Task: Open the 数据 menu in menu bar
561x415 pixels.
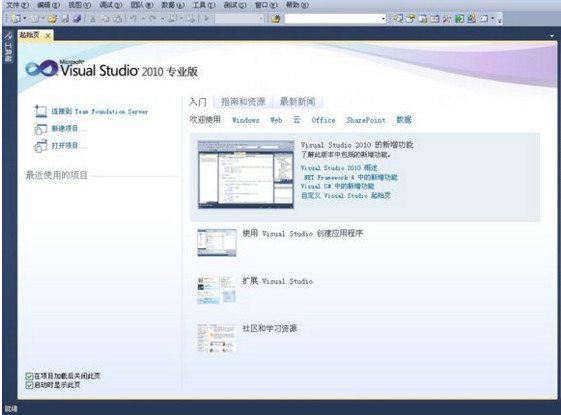Action: 173,5
